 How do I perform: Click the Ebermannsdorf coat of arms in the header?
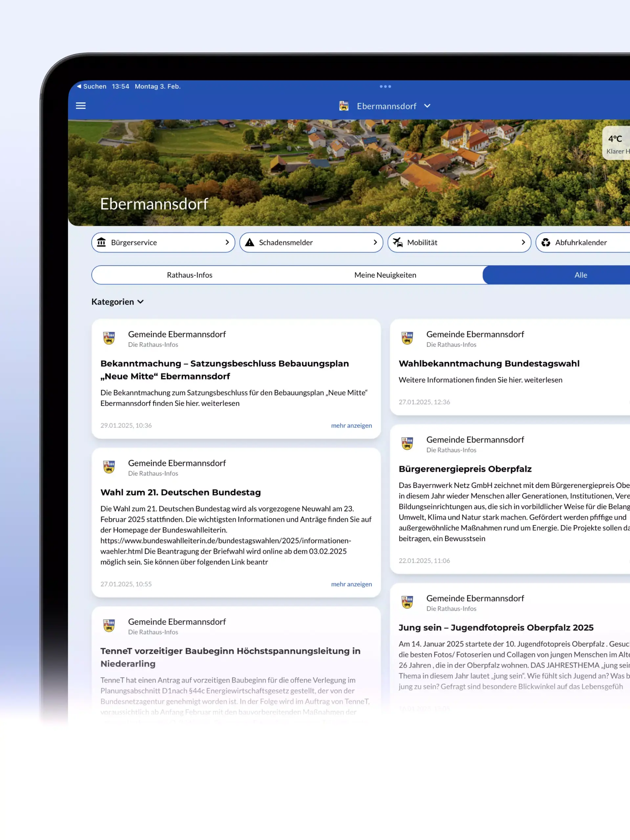(x=344, y=106)
